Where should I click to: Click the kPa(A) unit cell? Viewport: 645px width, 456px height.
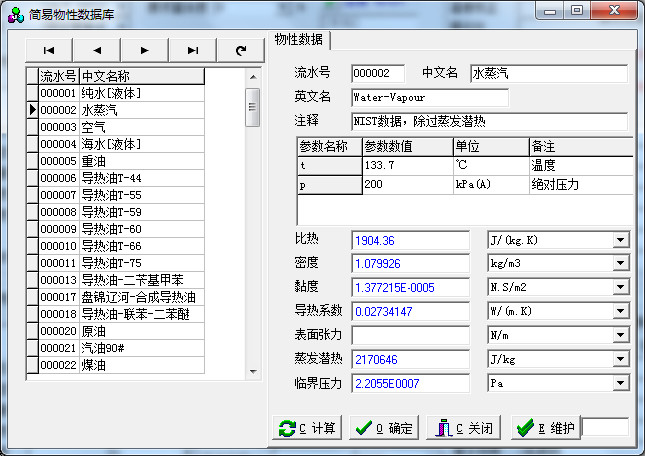[492, 184]
